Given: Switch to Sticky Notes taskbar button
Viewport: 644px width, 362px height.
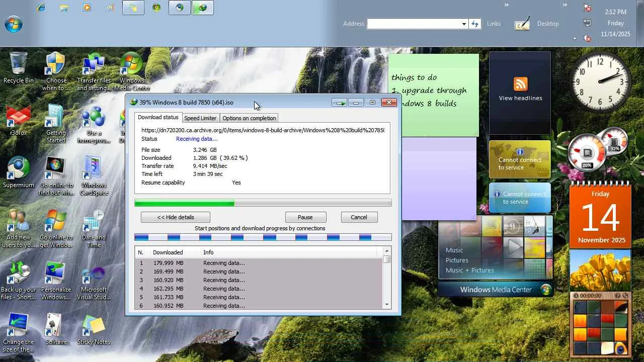Looking at the screenshot, I should point(133,8).
